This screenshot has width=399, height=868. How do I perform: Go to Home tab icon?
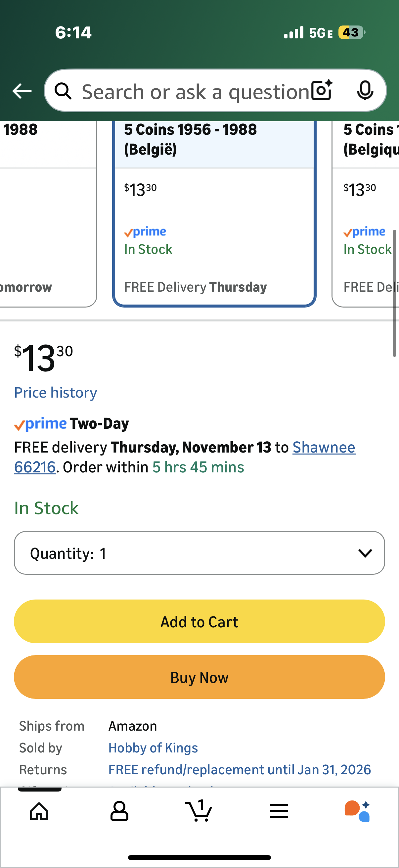coord(39,810)
